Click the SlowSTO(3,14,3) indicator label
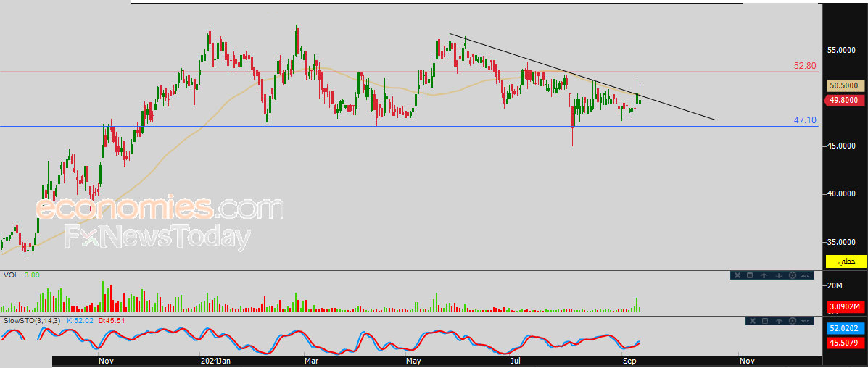 pos(33,320)
